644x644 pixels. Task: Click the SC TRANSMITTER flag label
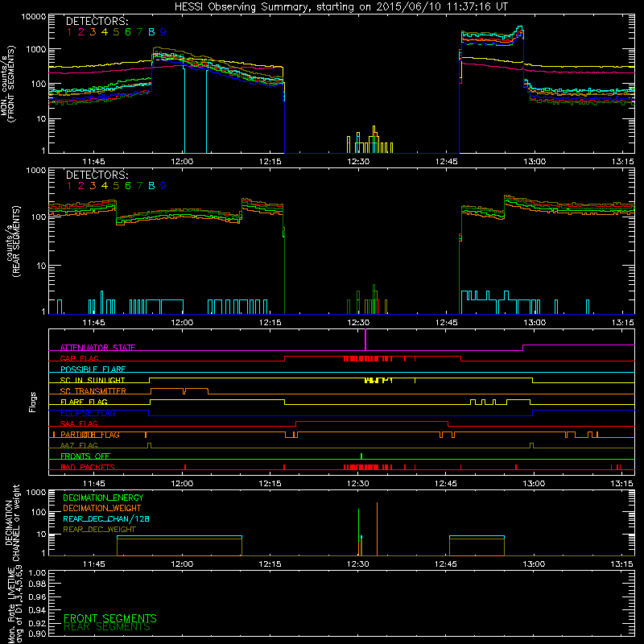[x=93, y=391]
